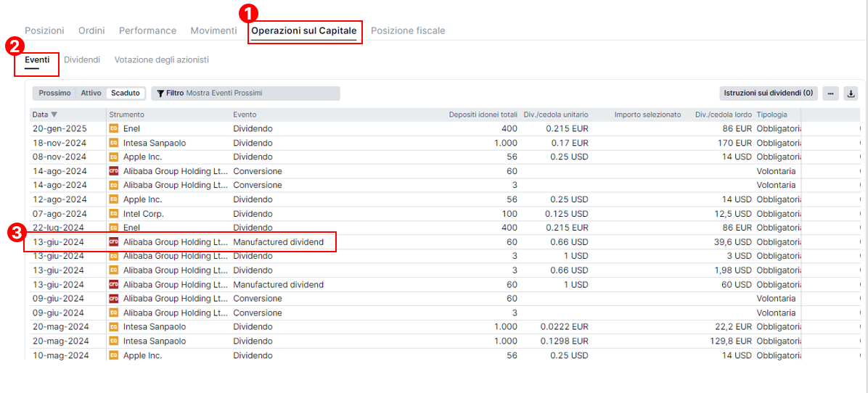The width and height of the screenshot is (868, 393).
Task: Open the Votazione degli azionisti section
Action: tap(161, 59)
